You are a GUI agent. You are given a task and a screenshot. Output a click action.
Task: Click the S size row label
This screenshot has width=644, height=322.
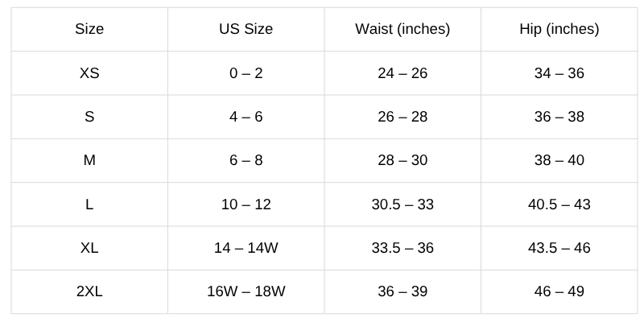point(89,117)
